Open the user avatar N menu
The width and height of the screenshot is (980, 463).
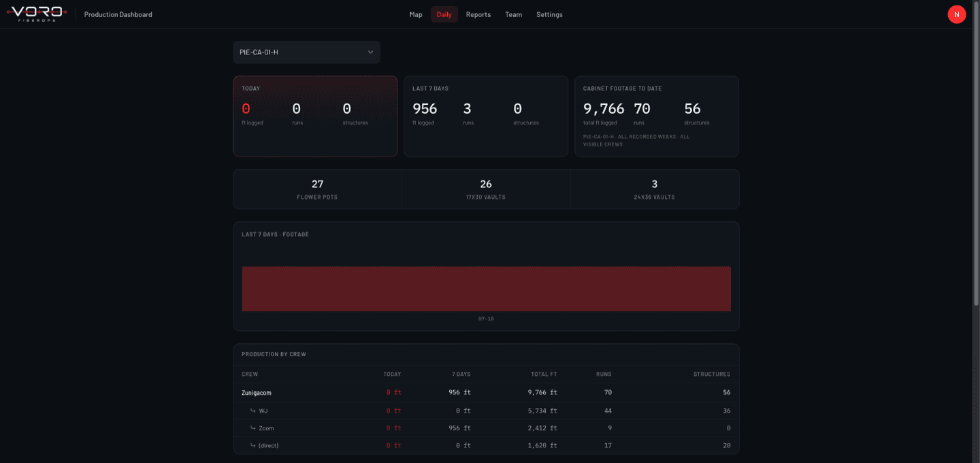(x=956, y=14)
